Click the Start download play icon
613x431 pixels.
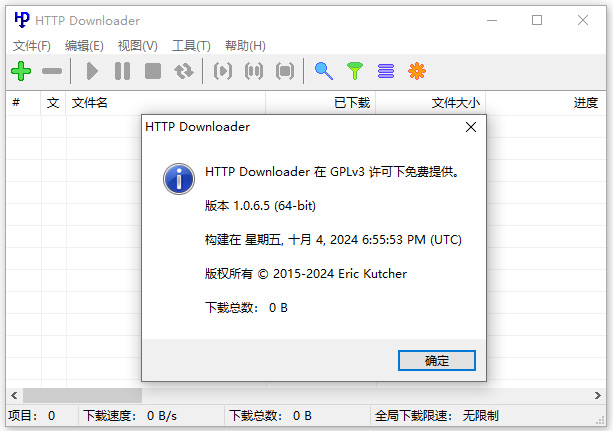click(92, 71)
